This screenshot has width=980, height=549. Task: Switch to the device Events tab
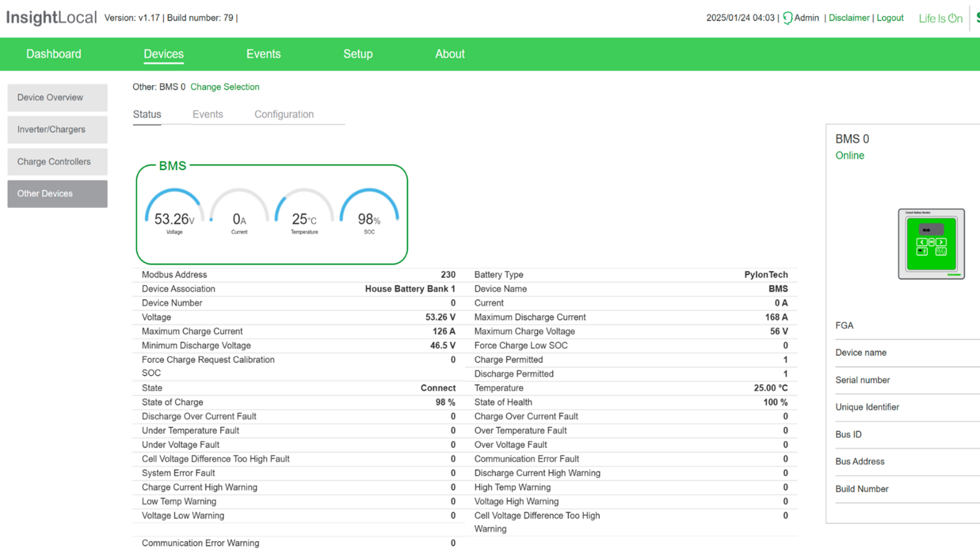pyautogui.click(x=207, y=114)
